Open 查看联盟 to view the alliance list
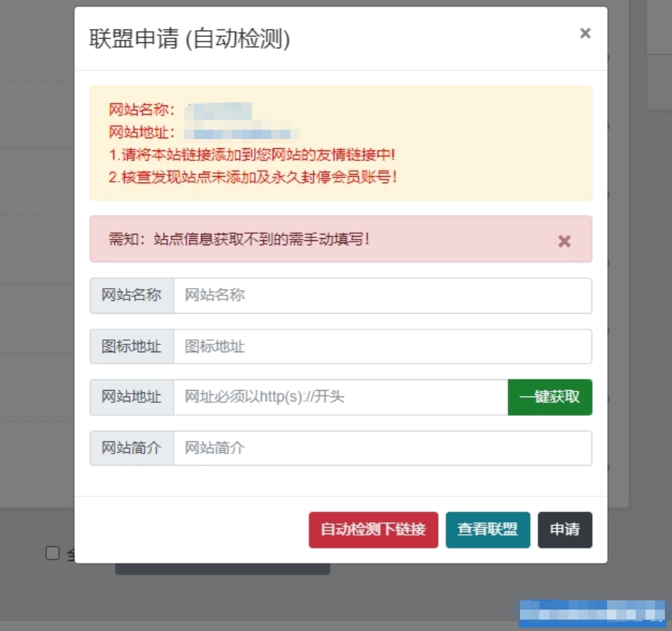Image resolution: width=672 pixels, height=631 pixels. tap(488, 530)
